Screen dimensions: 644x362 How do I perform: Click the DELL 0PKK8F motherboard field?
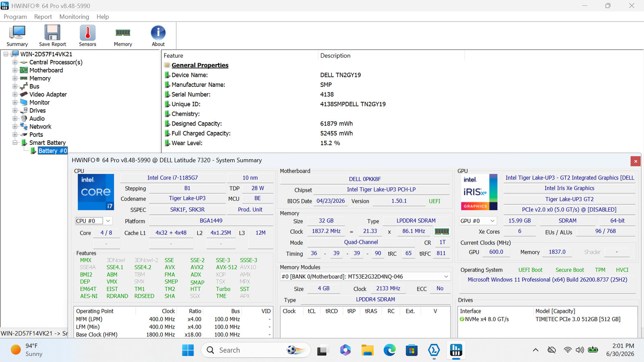point(365,179)
